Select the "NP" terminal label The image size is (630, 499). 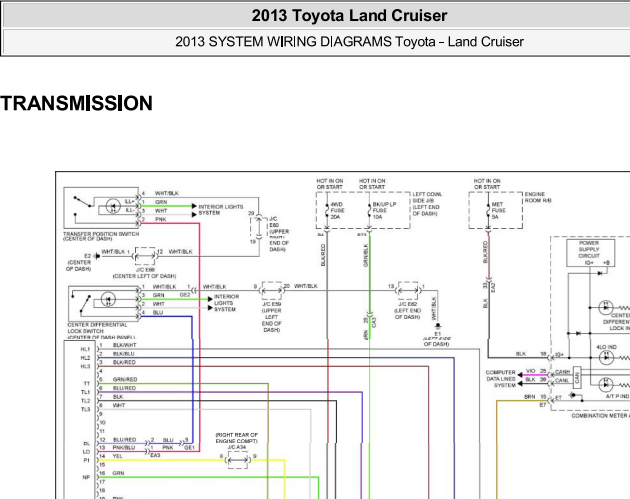click(x=86, y=477)
